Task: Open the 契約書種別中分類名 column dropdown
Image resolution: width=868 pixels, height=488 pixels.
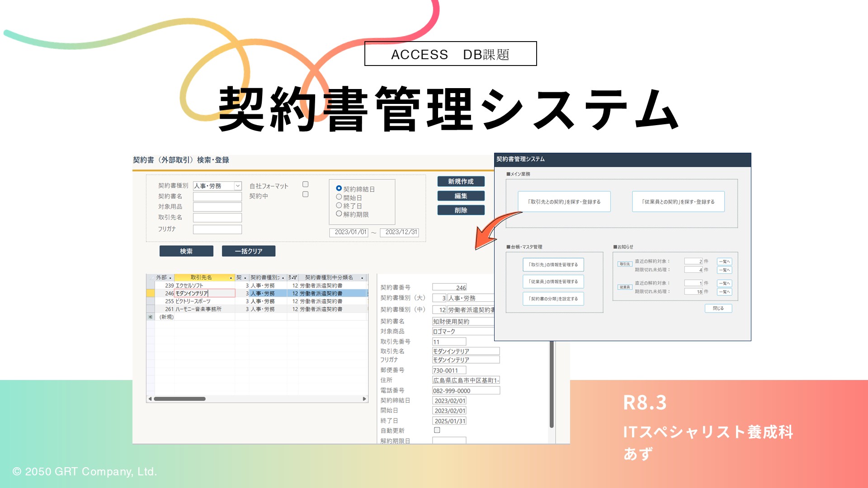Action: point(362,277)
